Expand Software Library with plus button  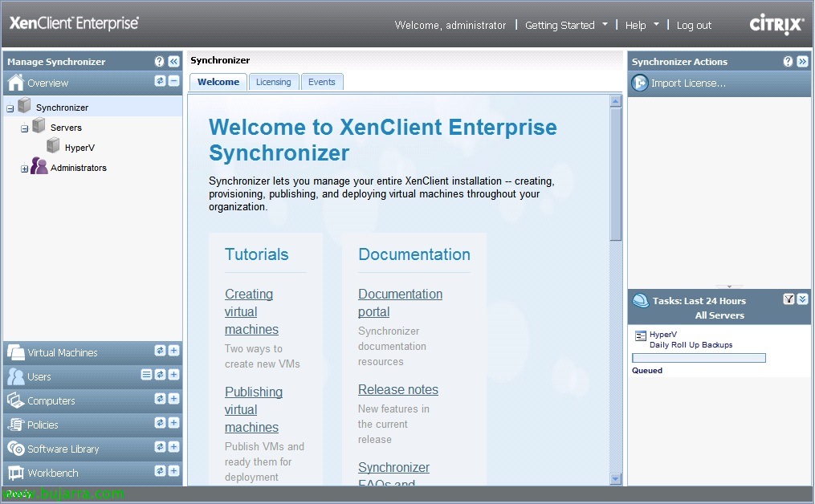[x=174, y=447]
